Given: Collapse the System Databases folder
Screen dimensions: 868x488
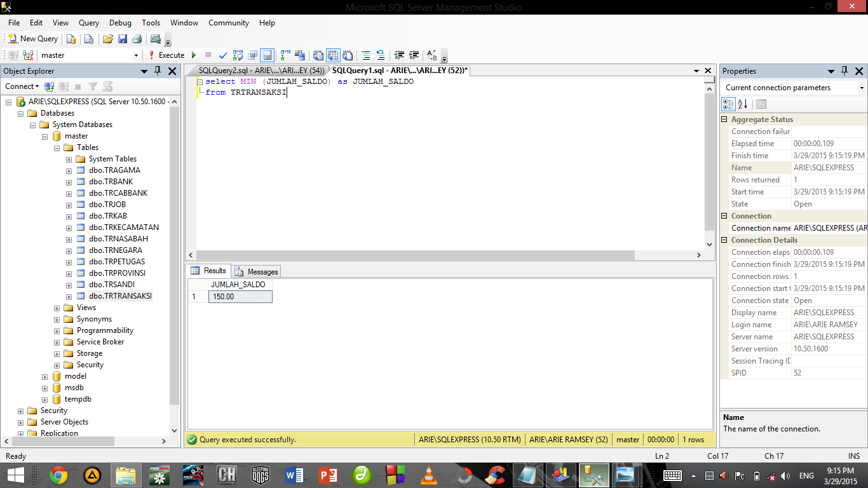Looking at the screenshot, I should [33, 125].
